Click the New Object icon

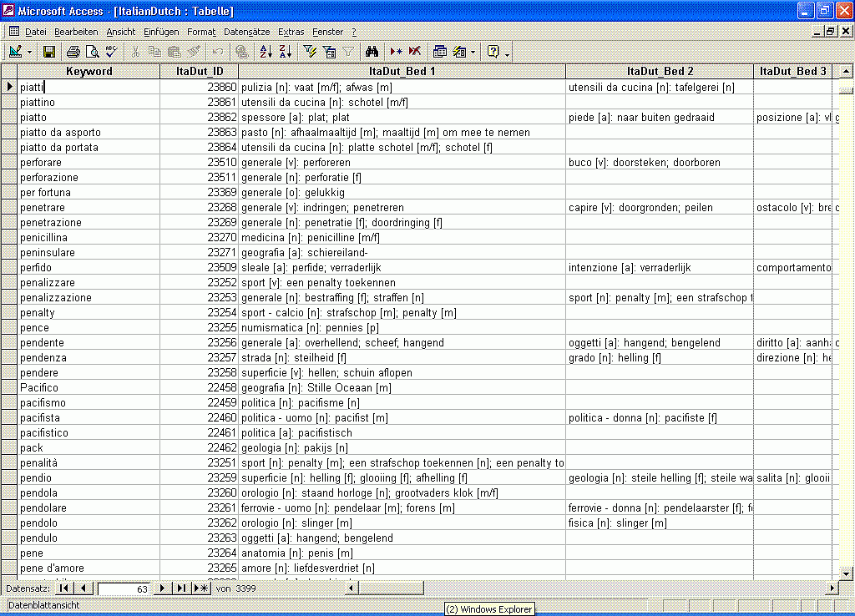(460, 52)
